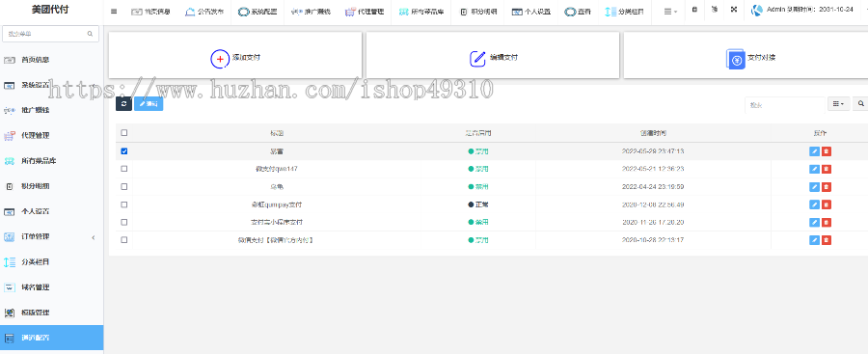This screenshot has width=868, height=354.
Task: Toggle the green status of 2022-05-28 row
Action: coord(478,151)
